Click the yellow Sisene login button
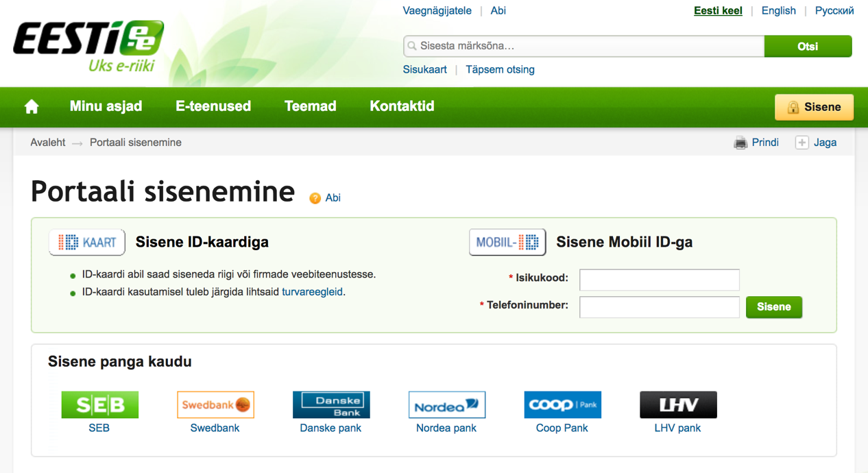 tap(814, 107)
